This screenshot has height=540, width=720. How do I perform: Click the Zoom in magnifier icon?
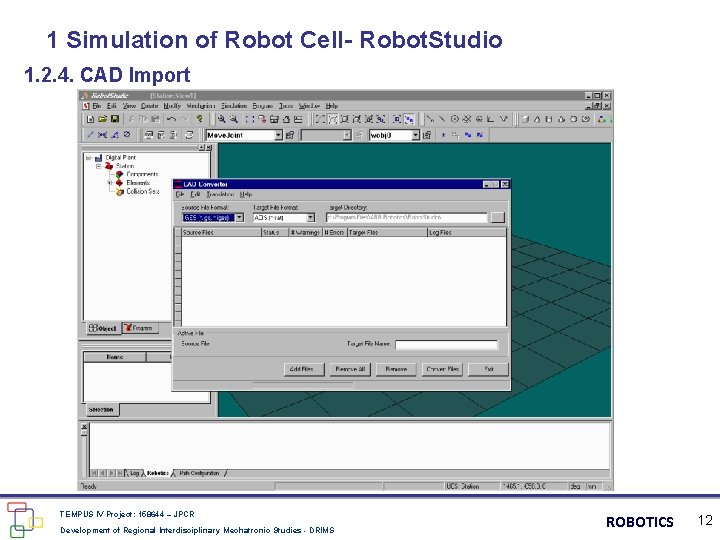tap(221, 119)
